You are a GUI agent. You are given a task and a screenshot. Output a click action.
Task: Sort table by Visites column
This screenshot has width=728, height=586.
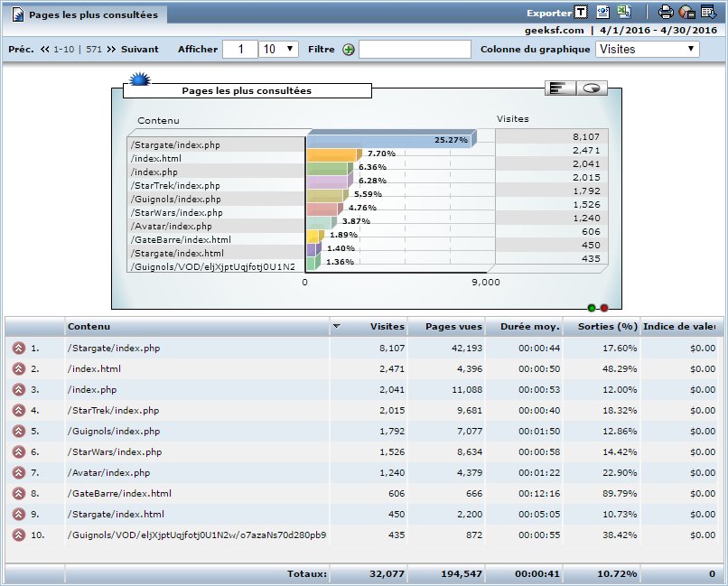point(387,326)
